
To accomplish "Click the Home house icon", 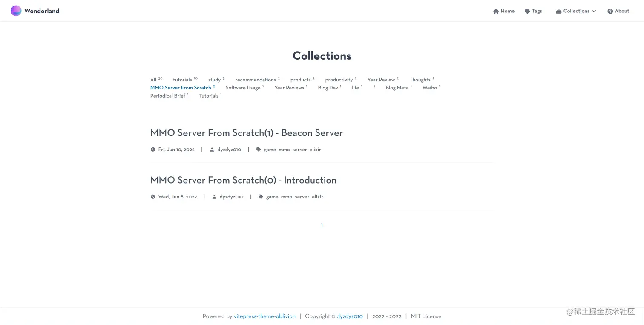I will pos(496,11).
